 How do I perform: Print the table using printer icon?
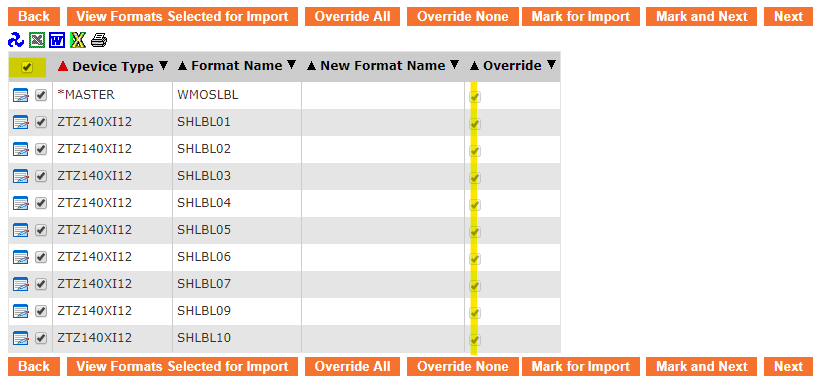click(x=99, y=40)
